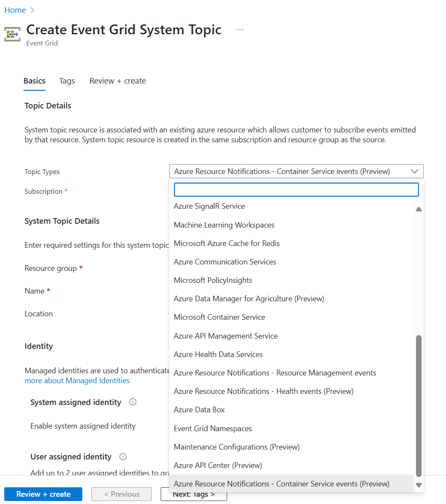The height and width of the screenshot is (504, 446).
Task: Click the Topic Types label
Action: [x=42, y=172]
